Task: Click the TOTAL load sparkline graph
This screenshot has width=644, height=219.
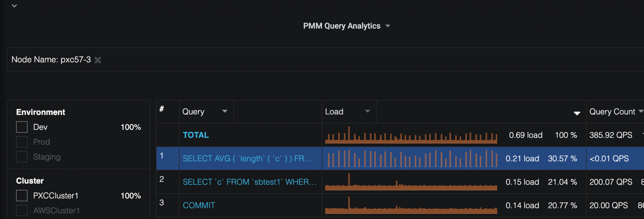Action: pyautogui.click(x=411, y=136)
